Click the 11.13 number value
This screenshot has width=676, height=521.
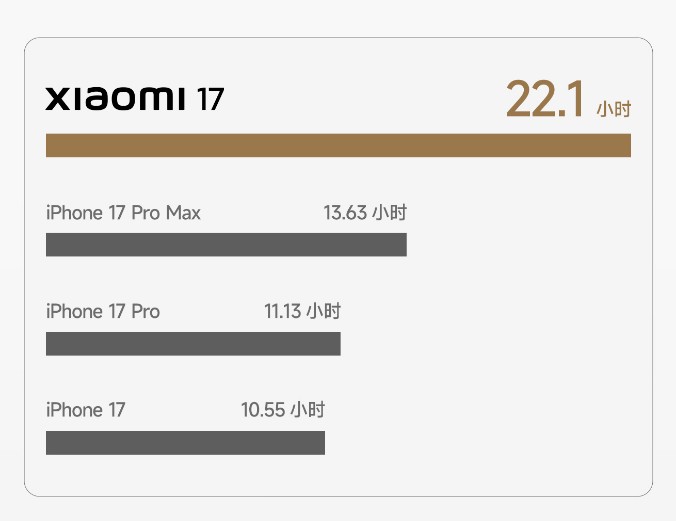(282, 312)
